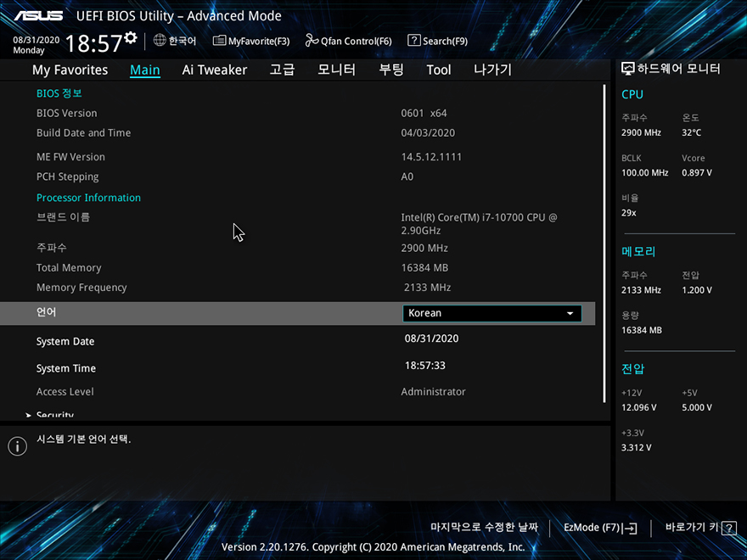Screen dimensions: 747x560
Task: Select the System Time value 18:57:33
Action: pos(425,366)
